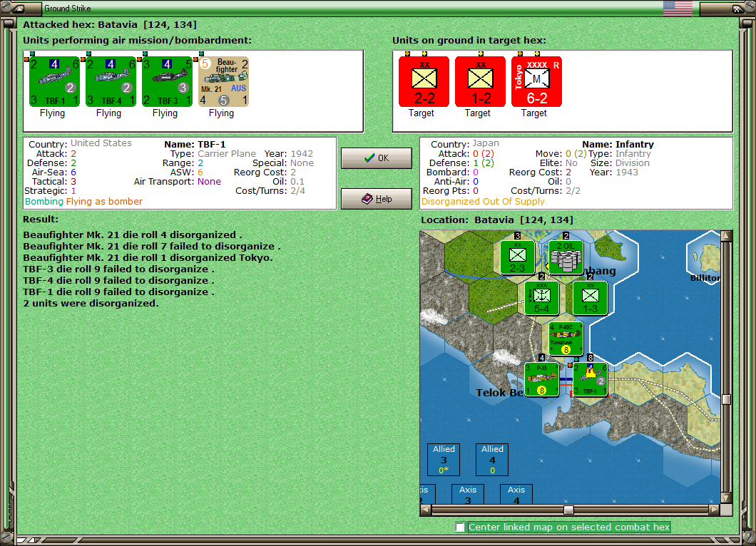Click the 'TBF-4 die roll 9' result line
Image resolution: width=756 pixels, height=546 pixels.
118,280
